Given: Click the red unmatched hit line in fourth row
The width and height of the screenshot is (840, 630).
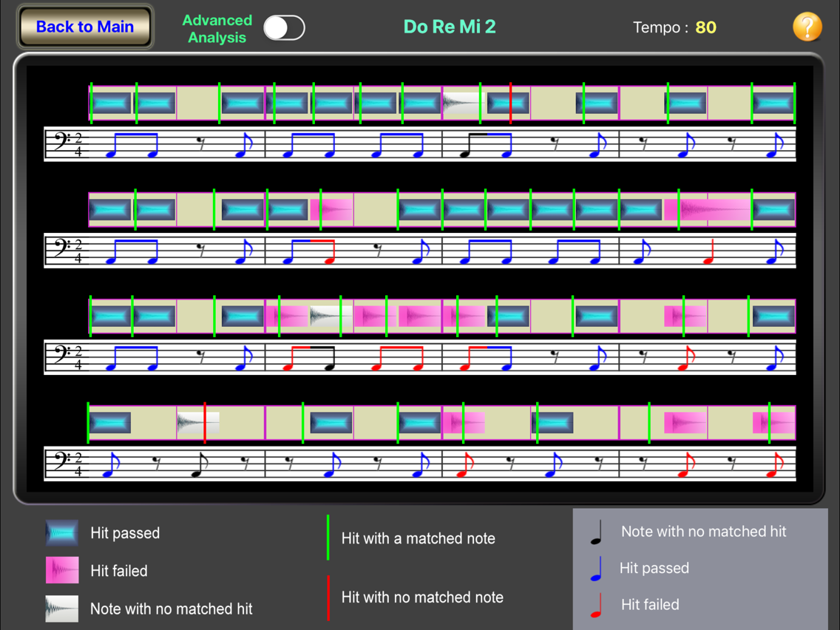Looking at the screenshot, I should point(205,423).
